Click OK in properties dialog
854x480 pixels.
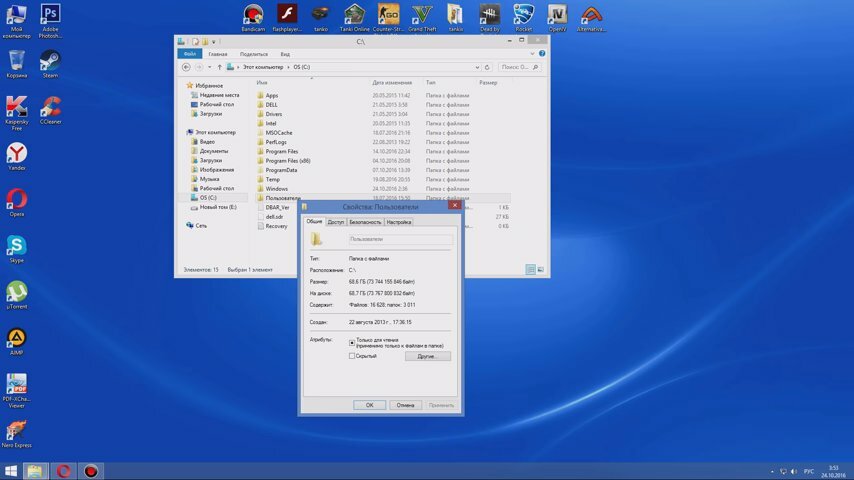point(369,405)
